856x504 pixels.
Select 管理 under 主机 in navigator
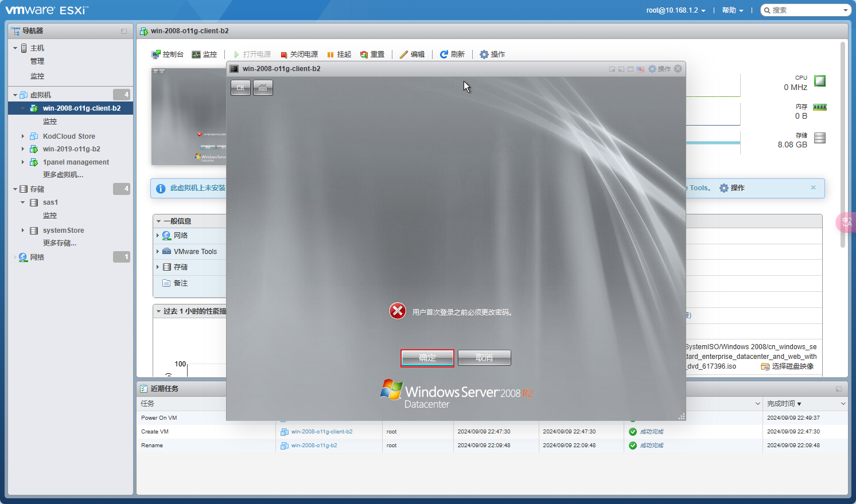(x=37, y=61)
